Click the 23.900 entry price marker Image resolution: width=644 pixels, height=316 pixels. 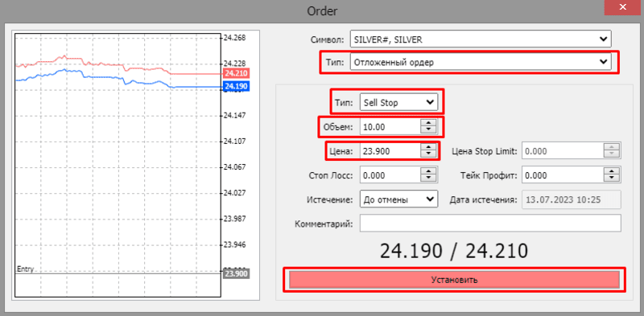pyautogui.click(x=237, y=273)
